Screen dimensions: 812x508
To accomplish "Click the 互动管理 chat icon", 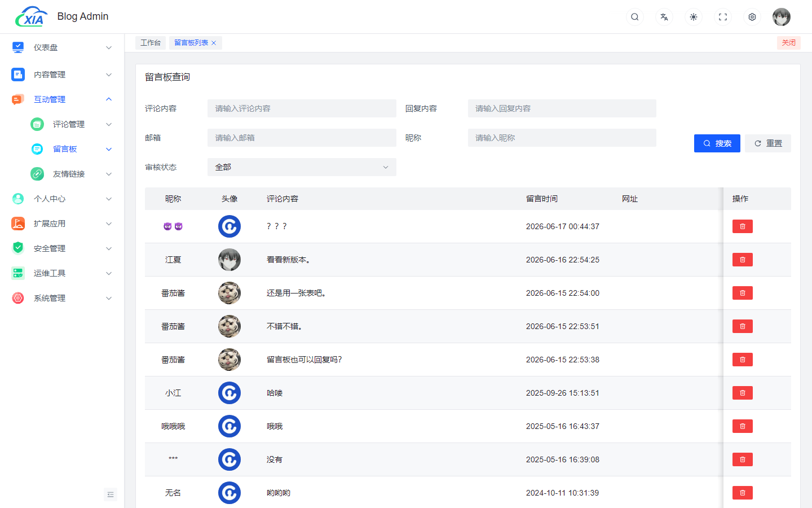I will (18, 99).
